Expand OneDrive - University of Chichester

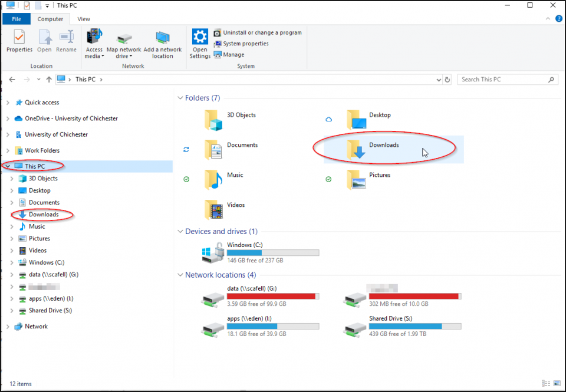(x=8, y=118)
